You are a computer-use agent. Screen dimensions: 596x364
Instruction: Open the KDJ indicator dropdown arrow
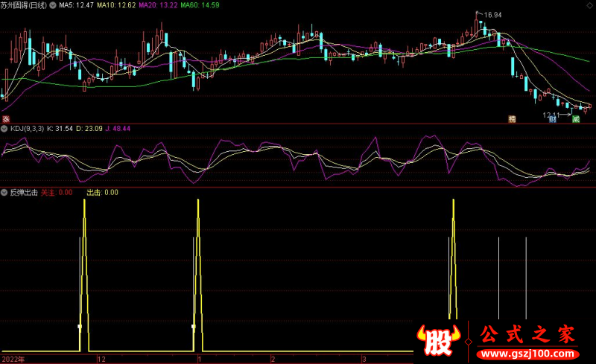click(4, 129)
